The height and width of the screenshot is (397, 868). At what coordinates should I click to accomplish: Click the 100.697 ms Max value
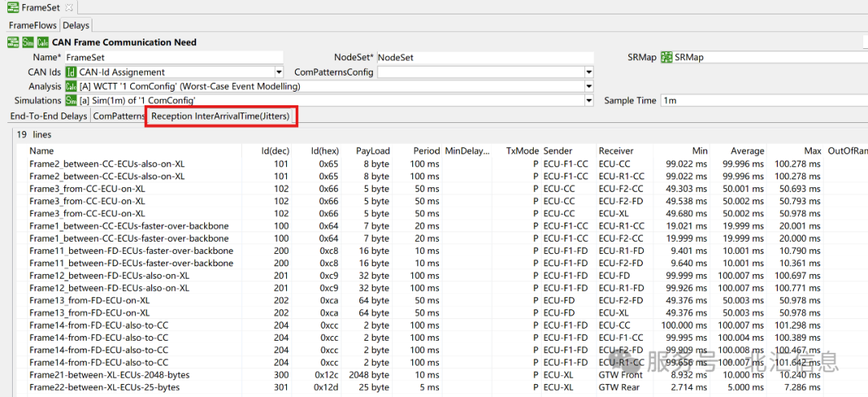(x=797, y=275)
